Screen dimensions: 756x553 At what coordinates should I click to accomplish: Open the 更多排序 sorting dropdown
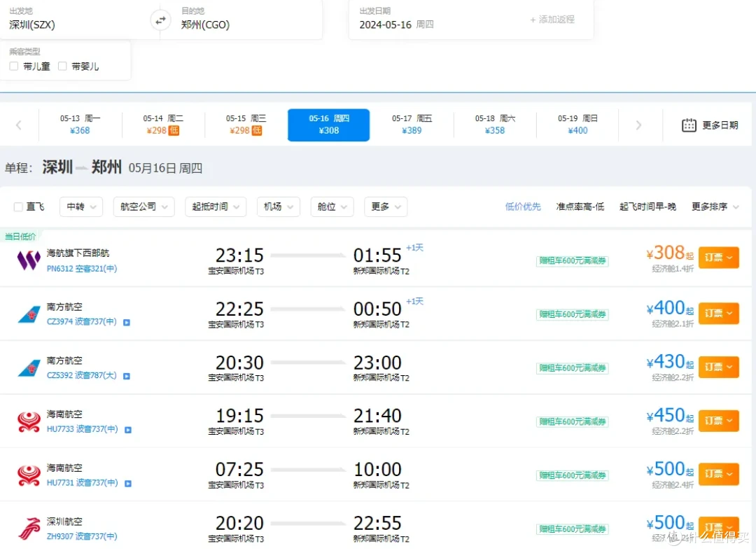[715, 206]
